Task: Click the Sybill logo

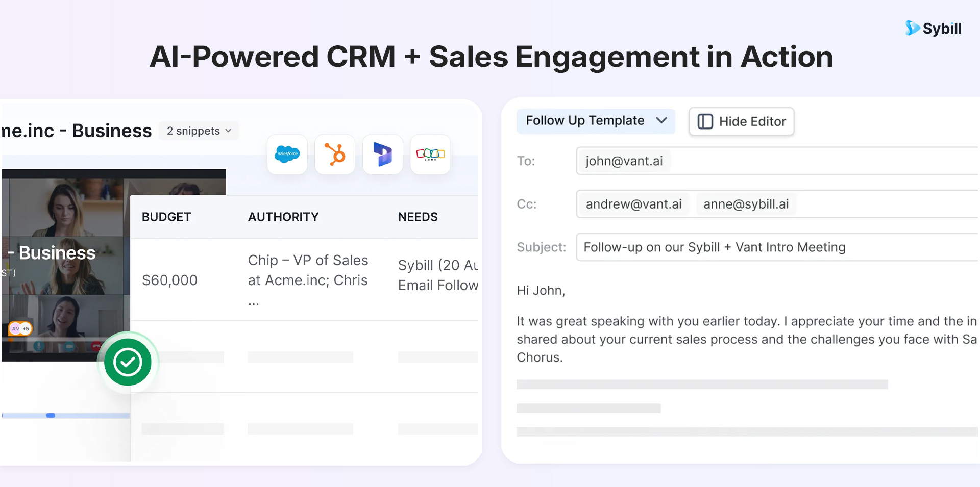Action: click(x=933, y=28)
